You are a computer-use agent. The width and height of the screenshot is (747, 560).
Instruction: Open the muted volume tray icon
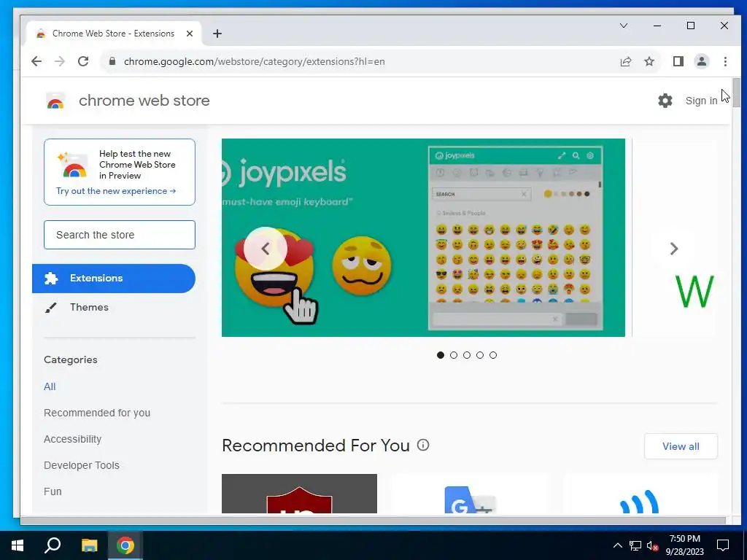[652, 545]
